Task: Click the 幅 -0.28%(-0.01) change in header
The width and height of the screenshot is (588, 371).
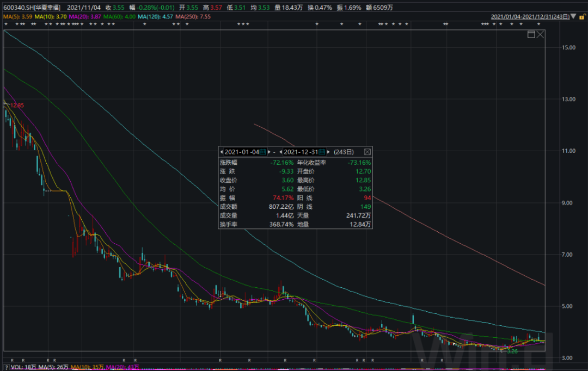Action: pos(152,8)
